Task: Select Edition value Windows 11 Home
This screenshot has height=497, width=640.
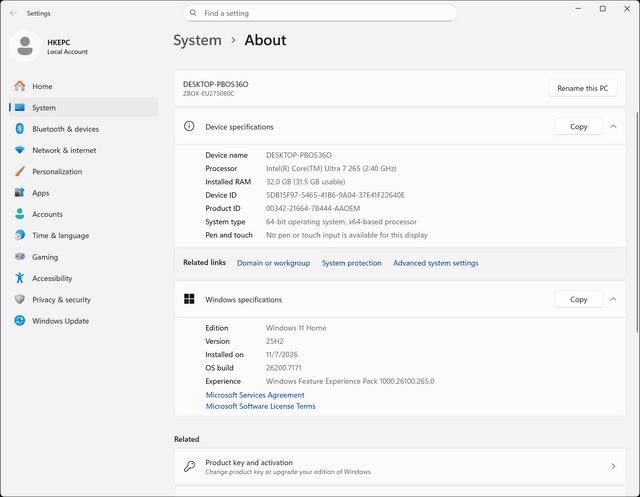Action: point(296,328)
